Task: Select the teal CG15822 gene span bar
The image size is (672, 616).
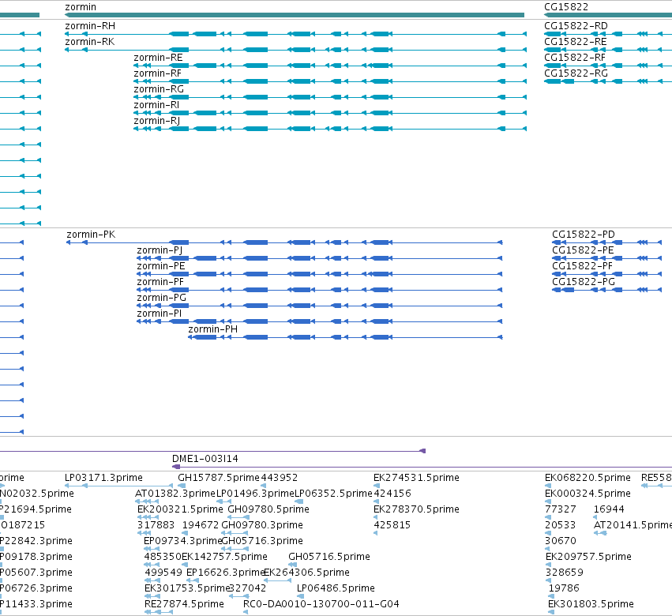Action: [x=608, y=15]
